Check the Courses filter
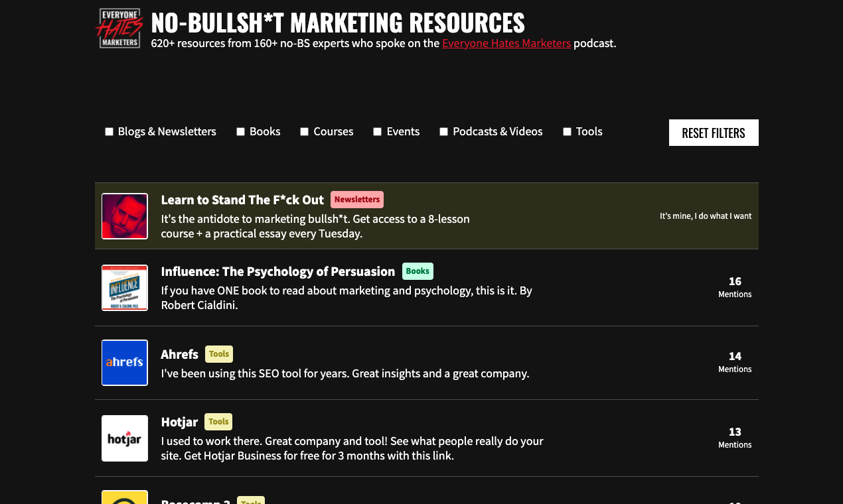Image resolution: width=843 pixels, height=504 pixels. click(304, 131)
